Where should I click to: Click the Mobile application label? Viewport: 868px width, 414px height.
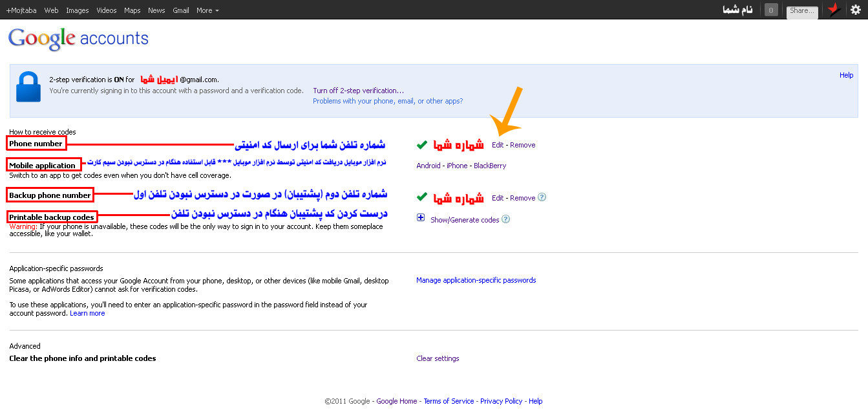(x=43, y=165)
